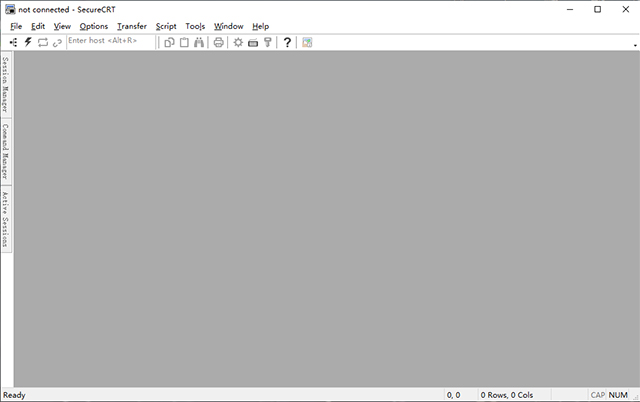Open the Transfer menu
The height and width of the screenshot is (402, 640).
point(132,27)
